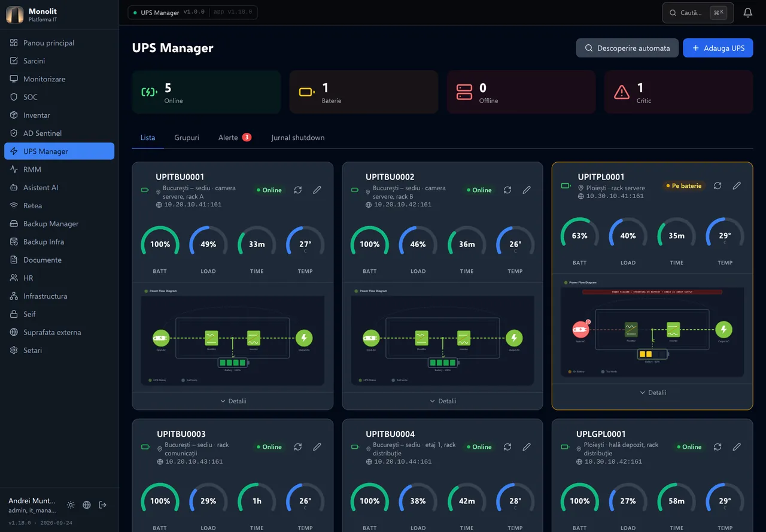
Task: Click the Backup Infra database icon
Action: point(14,242)
